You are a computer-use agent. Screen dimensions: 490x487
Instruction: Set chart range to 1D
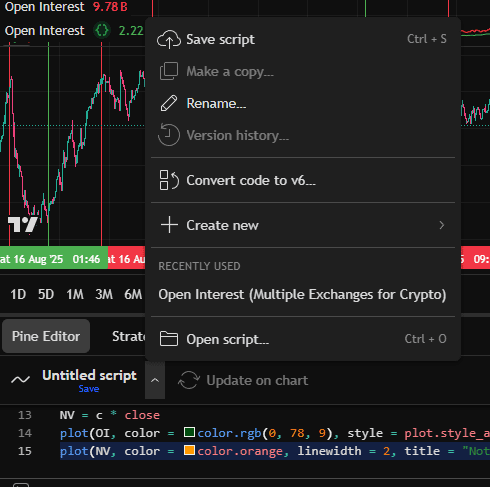[18, 294]
